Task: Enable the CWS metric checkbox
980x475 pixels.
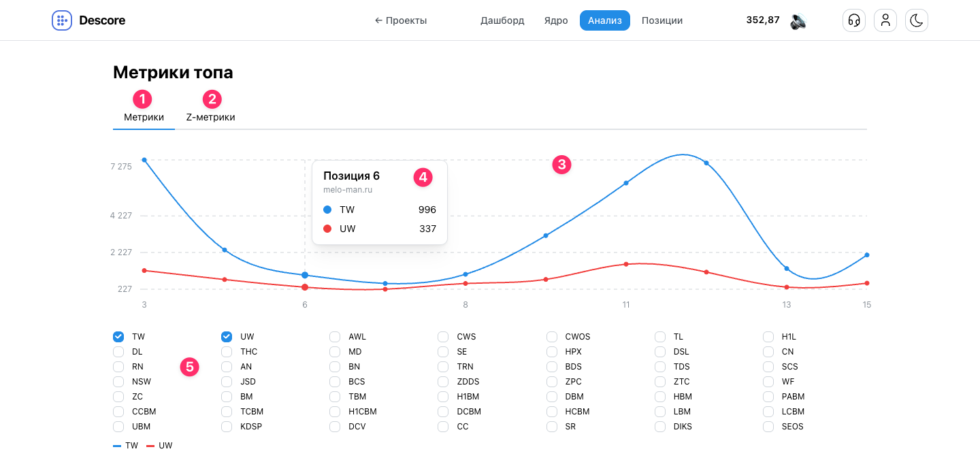Action: point(443,337)
